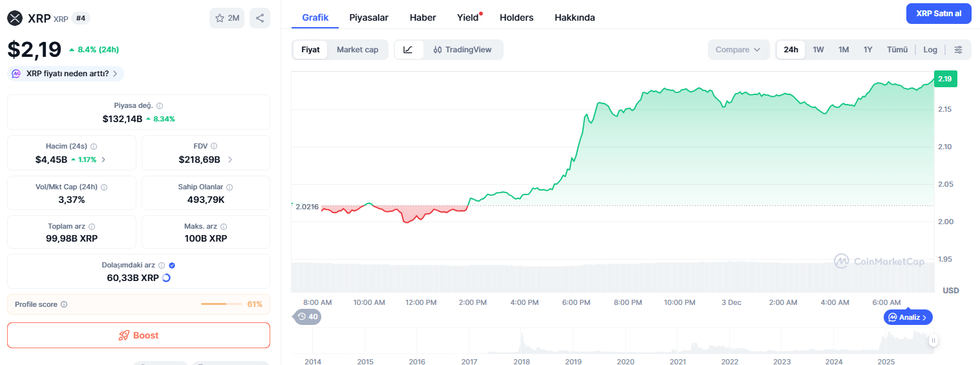980x365 pixels.
Task: Select the Tümü time range
Action: 897,50
